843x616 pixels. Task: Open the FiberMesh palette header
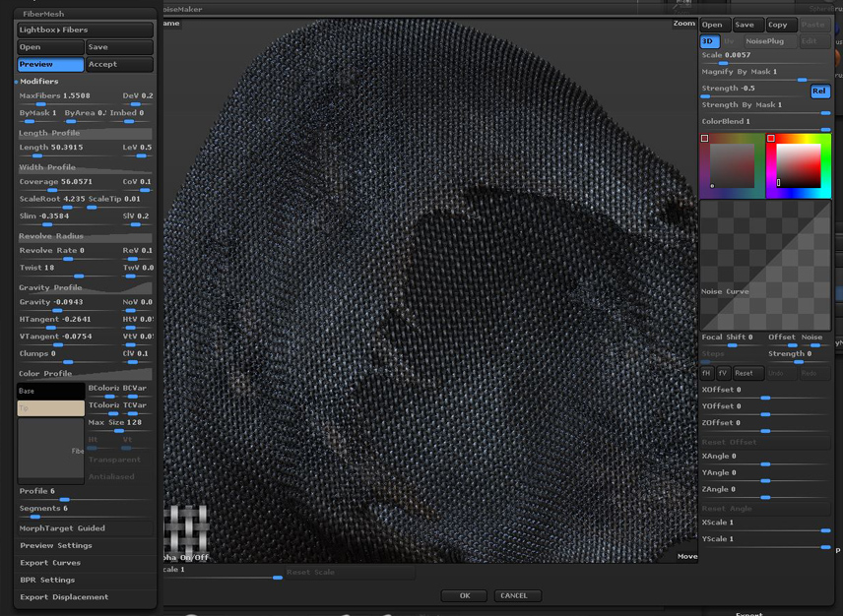pos(43,14)
